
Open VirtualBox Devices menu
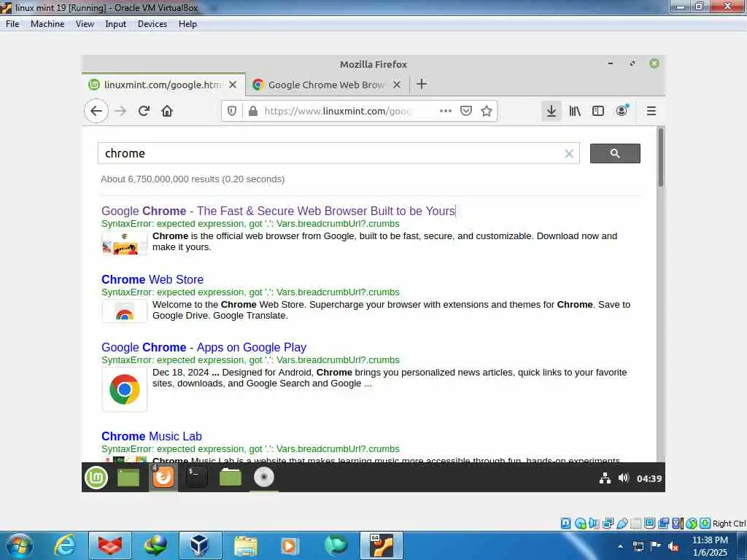tap(152, 24)
